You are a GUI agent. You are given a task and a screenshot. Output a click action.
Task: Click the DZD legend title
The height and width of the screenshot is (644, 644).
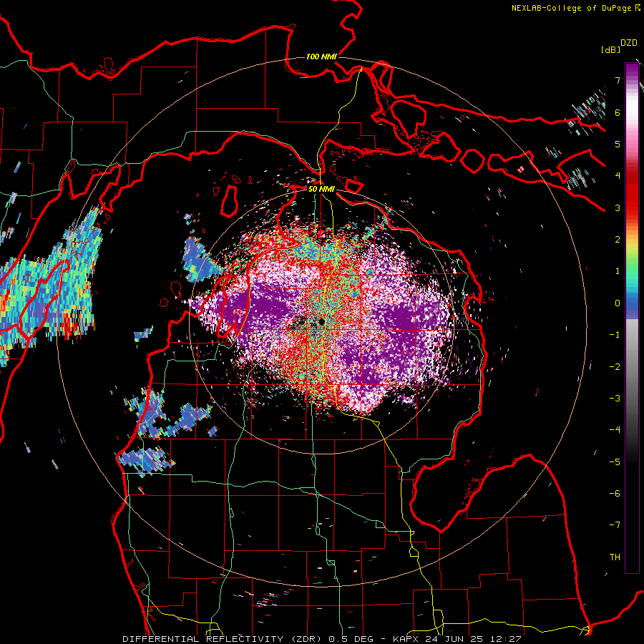click(629, 43)
